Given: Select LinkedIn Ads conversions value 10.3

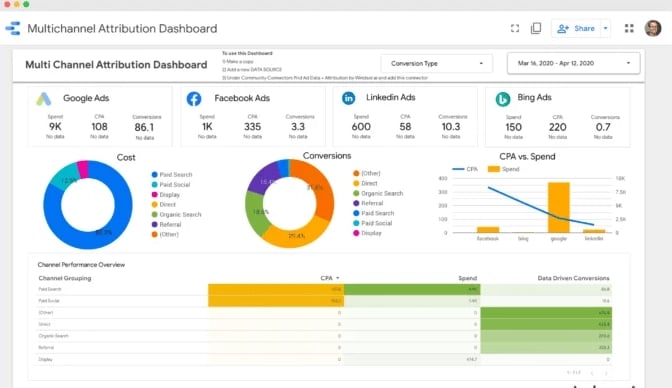Looking at the screenshot, I should [451, 126].
